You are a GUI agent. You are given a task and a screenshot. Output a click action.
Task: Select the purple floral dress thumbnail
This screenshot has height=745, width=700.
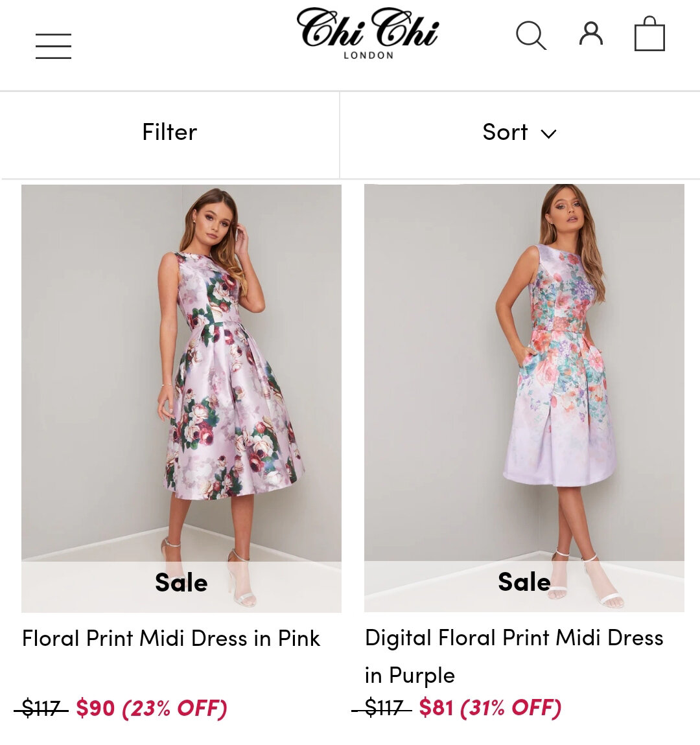pyautogui.click(x=524, y=398)
